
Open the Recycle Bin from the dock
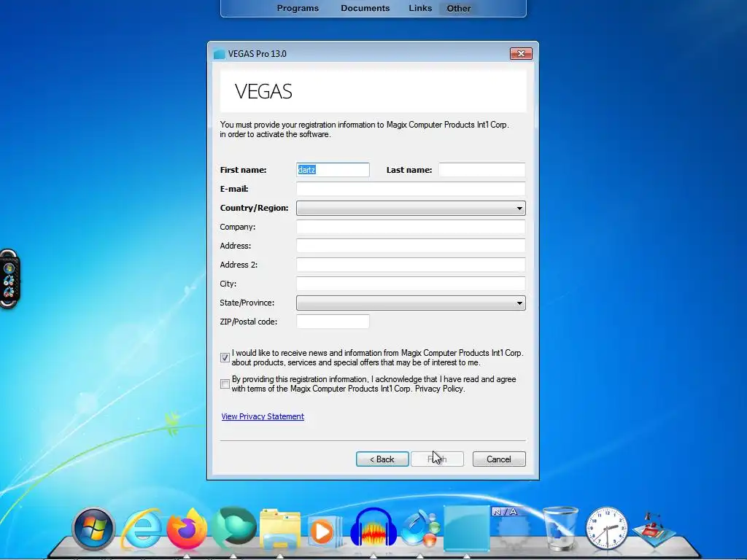click(560, 529)
